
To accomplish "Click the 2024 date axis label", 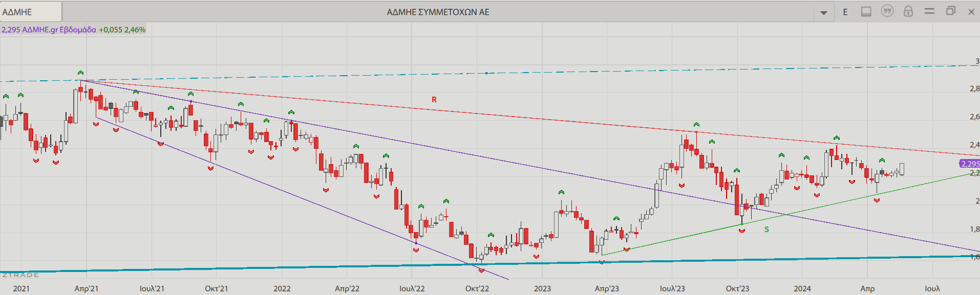I will (x=802, y=288).
